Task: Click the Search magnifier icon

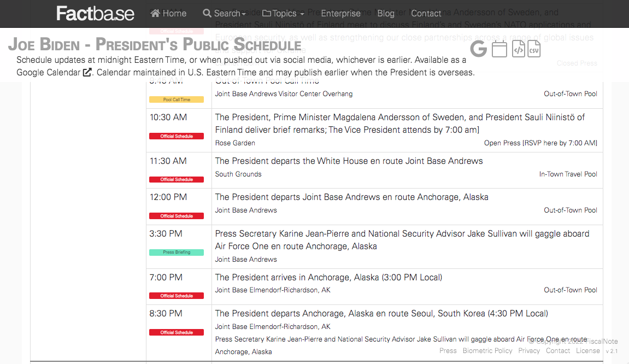Action: pos(207,13)
